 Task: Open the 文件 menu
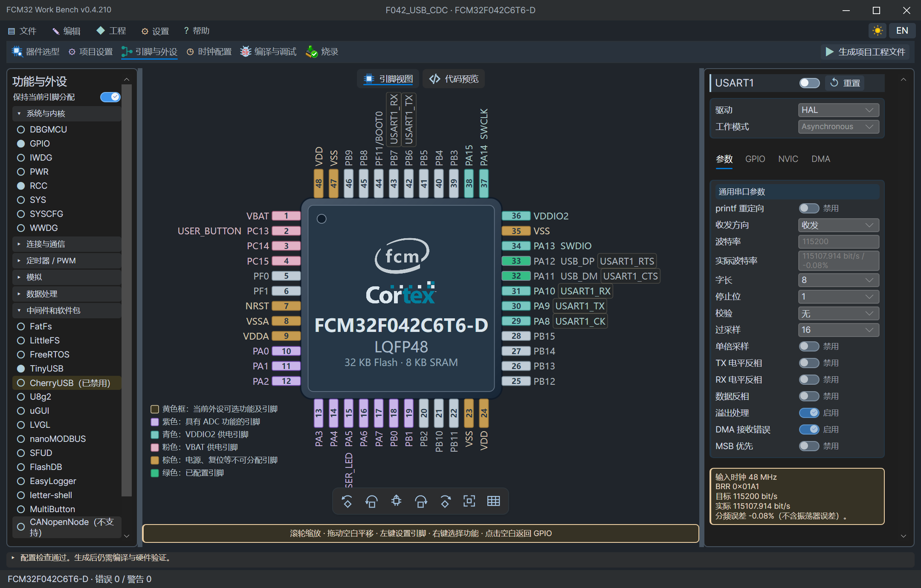(x=22, y=31)
